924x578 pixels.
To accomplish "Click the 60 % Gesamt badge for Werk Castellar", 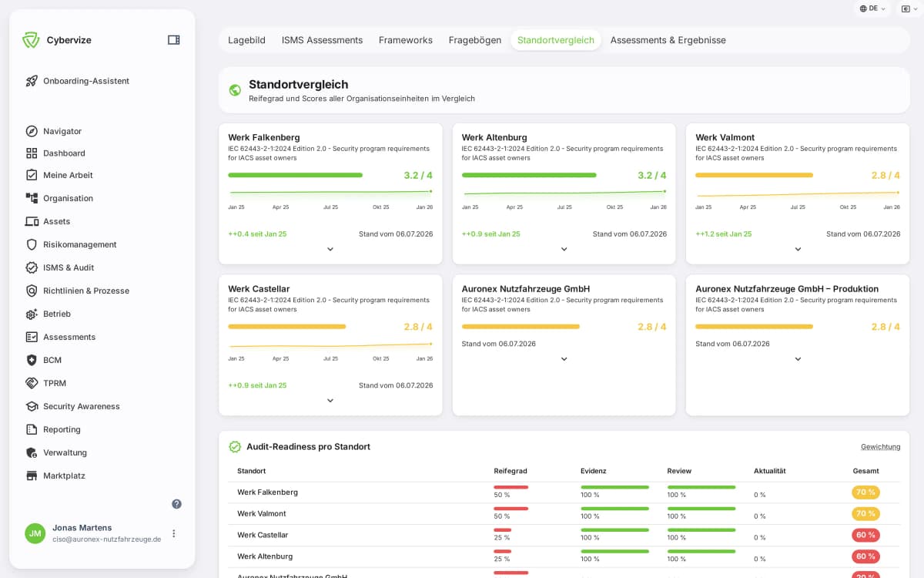I will [865, 535].
